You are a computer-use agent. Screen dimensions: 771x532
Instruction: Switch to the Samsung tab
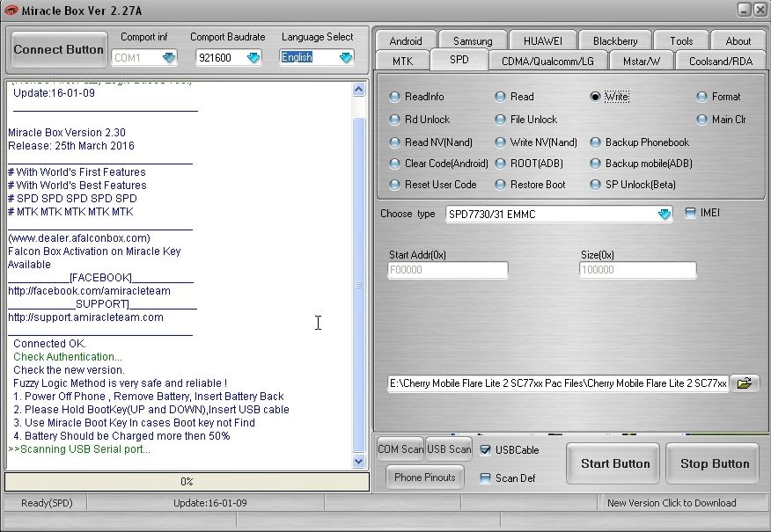click(473, 40)
